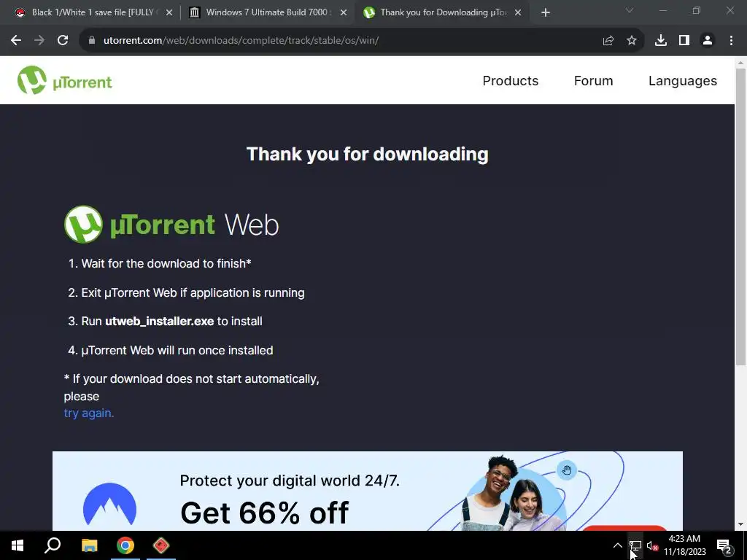Viewport: 747px width, 560px height.
Task: Switch to Black 1/White 1 save file tab
Action: pyautogui.click(x=93, y=12)
